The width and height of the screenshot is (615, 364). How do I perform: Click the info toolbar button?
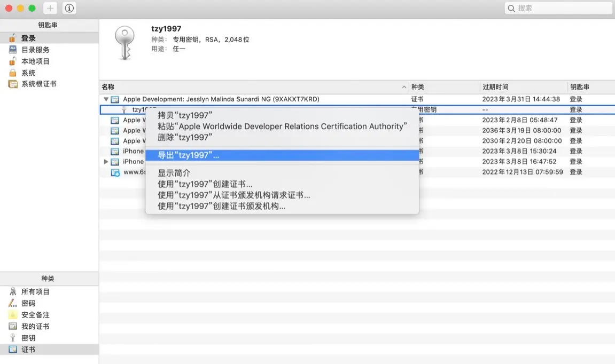(x=69, y=8)
